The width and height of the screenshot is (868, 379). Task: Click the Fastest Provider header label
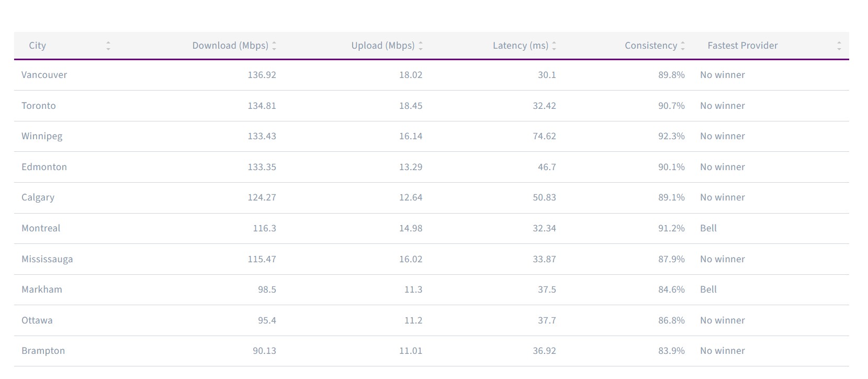click(742, 46)
